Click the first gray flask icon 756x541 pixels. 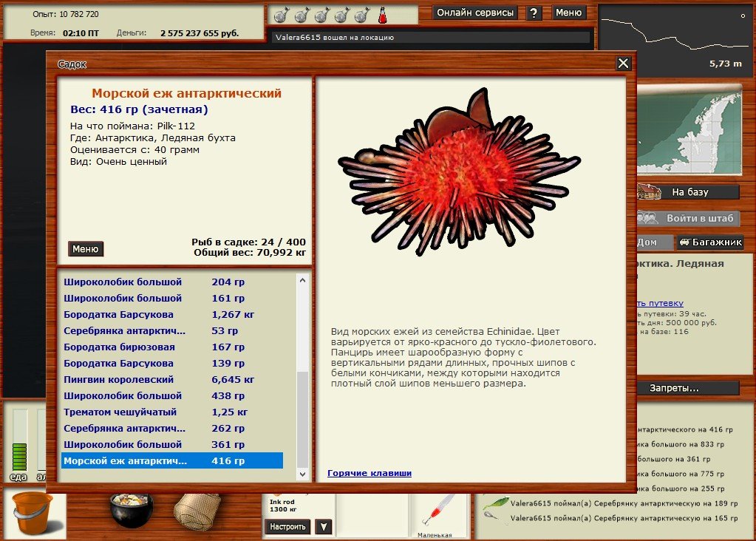click(281, 14)
